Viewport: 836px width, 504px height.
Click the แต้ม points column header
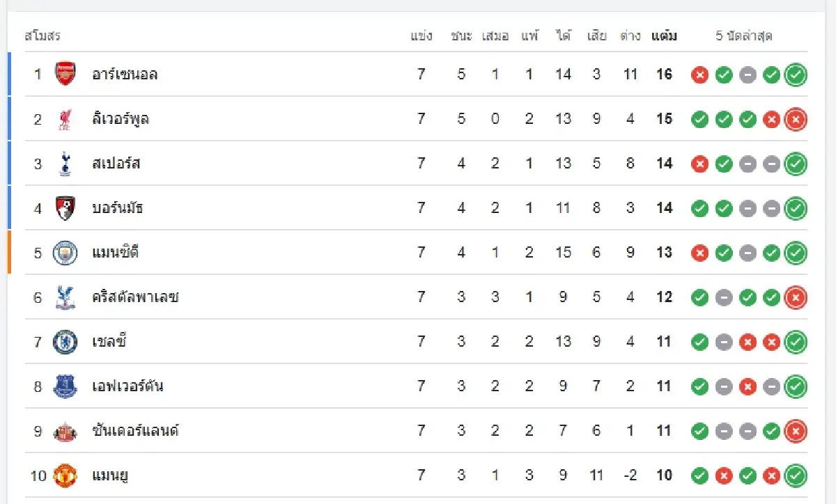(x=664, y=36)
